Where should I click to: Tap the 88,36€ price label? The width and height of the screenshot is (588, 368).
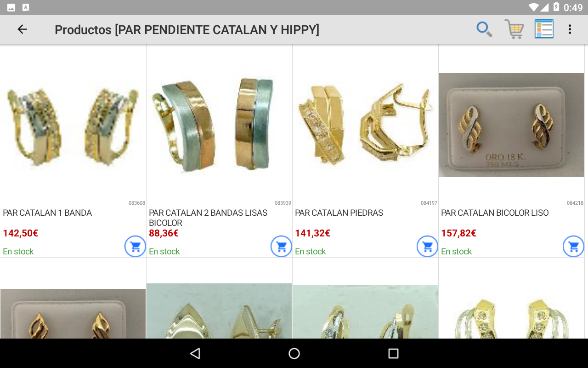tap(164, 233)
